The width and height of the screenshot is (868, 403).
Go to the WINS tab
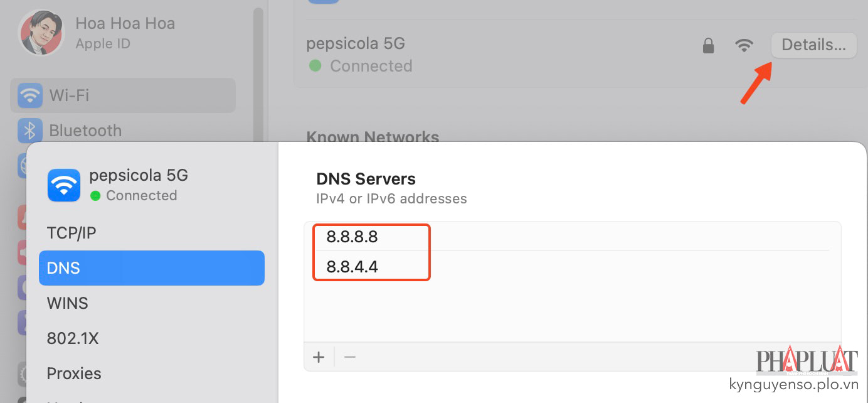coord(68,303)
